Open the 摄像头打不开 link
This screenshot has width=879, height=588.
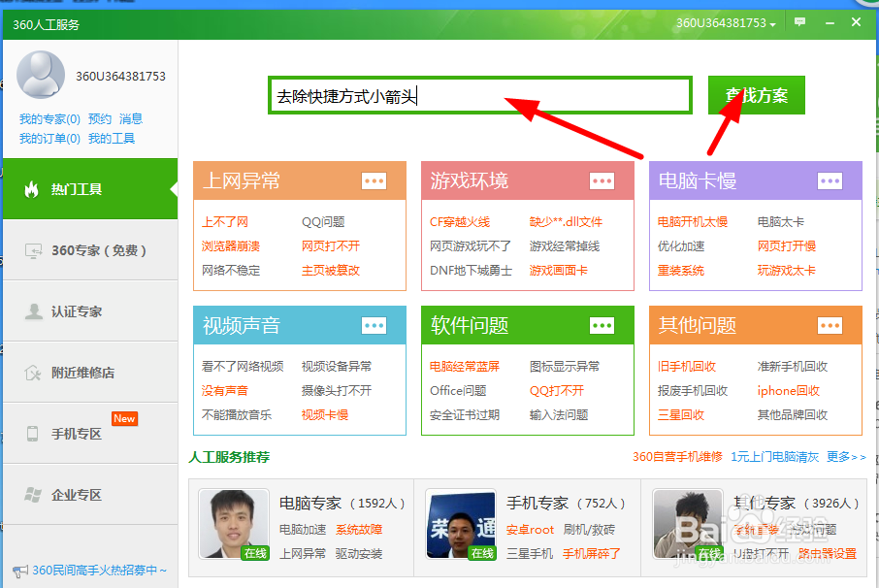click(337, 391)
